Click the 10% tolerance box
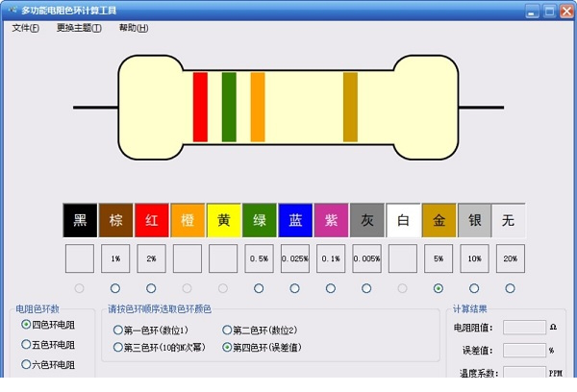The image size is (577, 392). point(474,258)
